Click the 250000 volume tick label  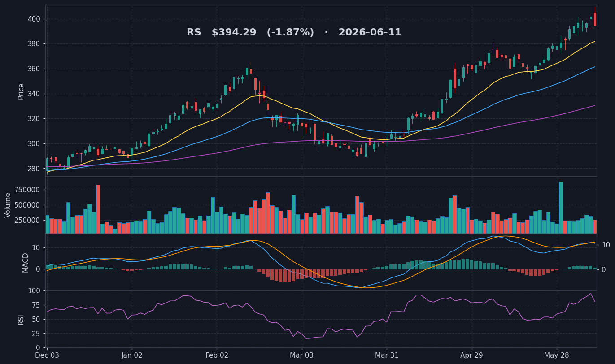click(x=28, y=221)
